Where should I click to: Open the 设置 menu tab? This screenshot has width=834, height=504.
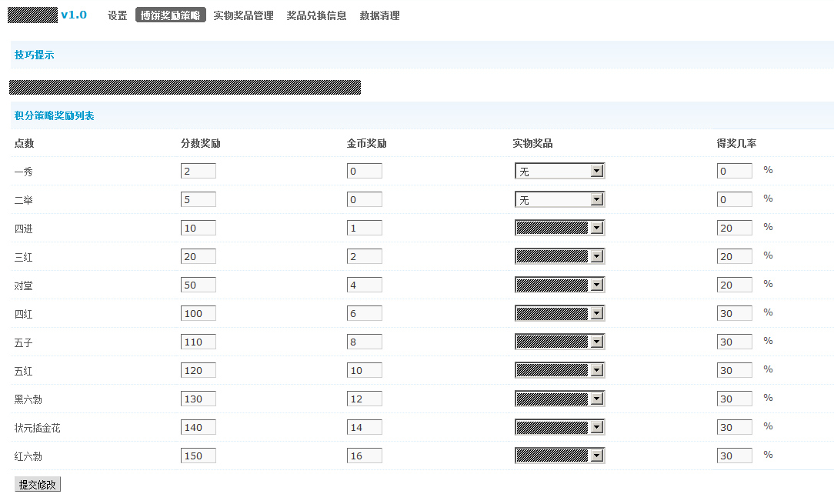117,15
